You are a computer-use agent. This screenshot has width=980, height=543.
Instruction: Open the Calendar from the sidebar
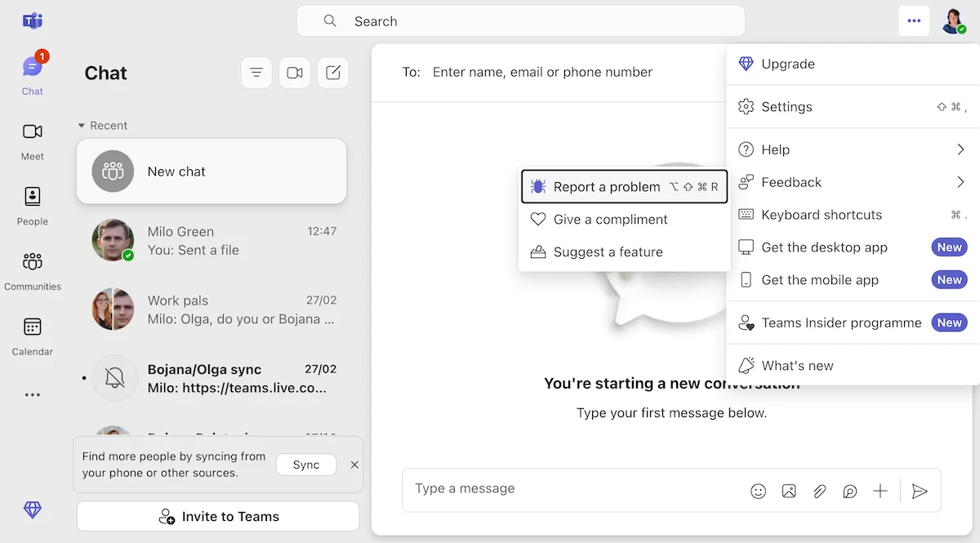[32, 335]
